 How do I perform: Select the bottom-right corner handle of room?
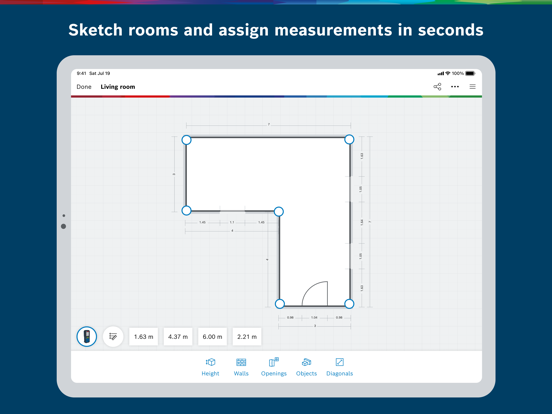coord(349,304)
